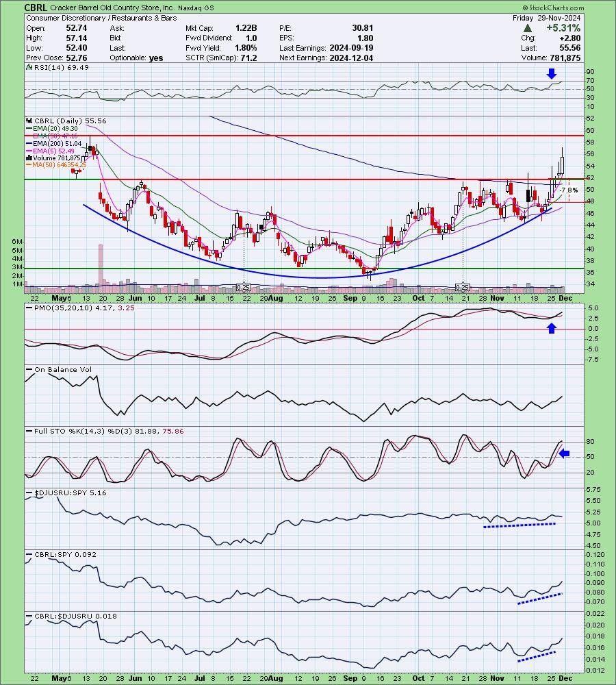Click the Chg value +2.80
This screenshot has width=616, height=685.
pos(569,38)
